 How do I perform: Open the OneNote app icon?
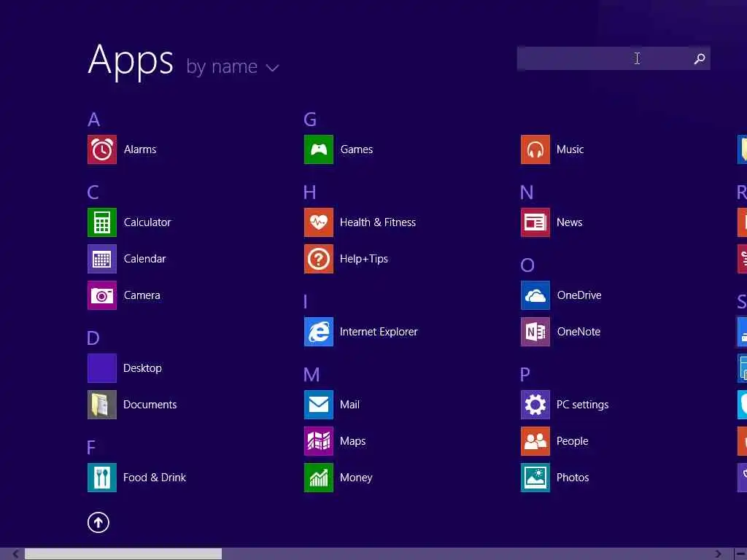[x=535, y=332]
